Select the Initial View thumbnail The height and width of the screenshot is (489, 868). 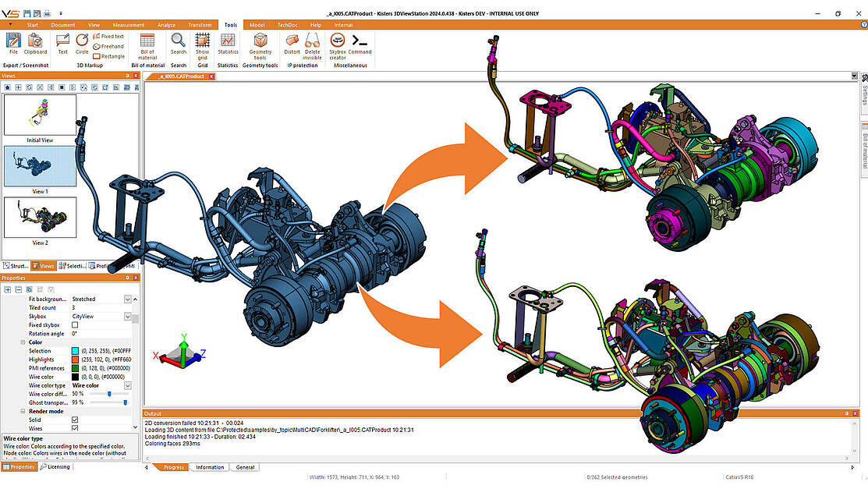(40, 115)
